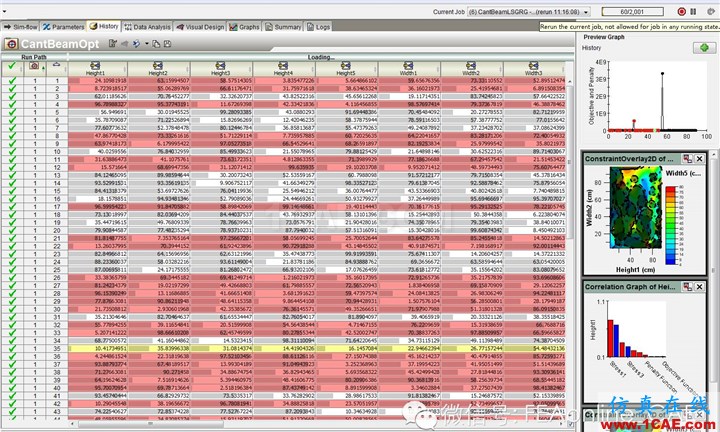Click the tallest red bar in Correlation Graph
Image resolution: width=720 pixels, height=432 pixels.
pyautogui.click(x=610, y=338)
